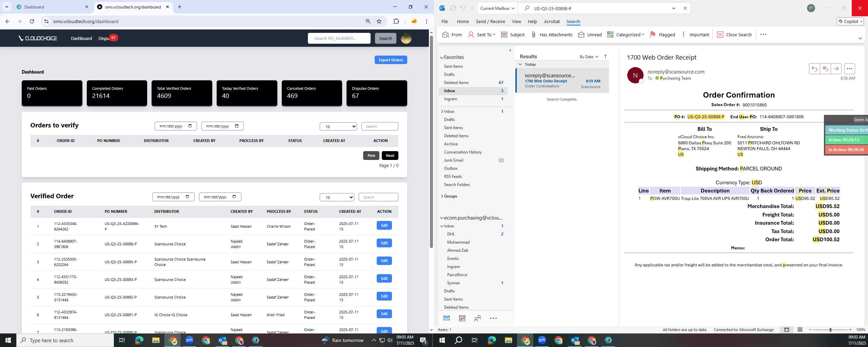
Task: Filter search by Important
Action: coord(695,35)
